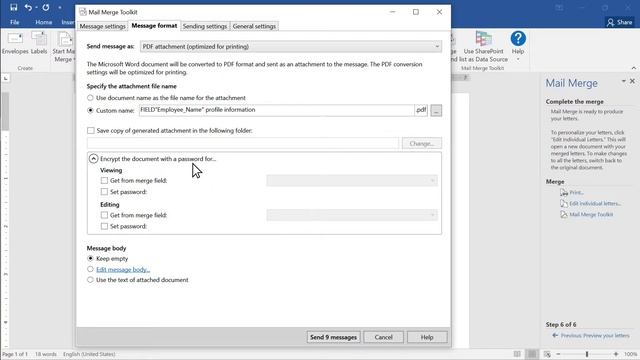
Task: Switch to General settings tab
Action: click(254, 26)
